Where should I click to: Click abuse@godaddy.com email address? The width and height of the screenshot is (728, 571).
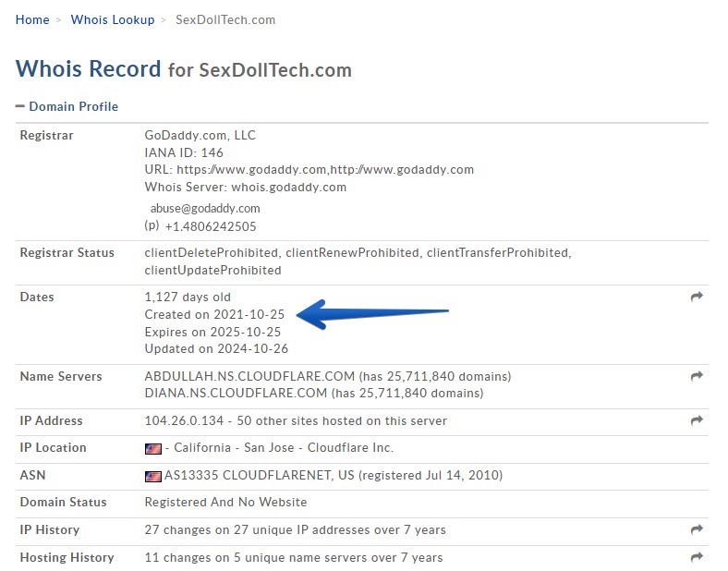(x=205, y=209)
